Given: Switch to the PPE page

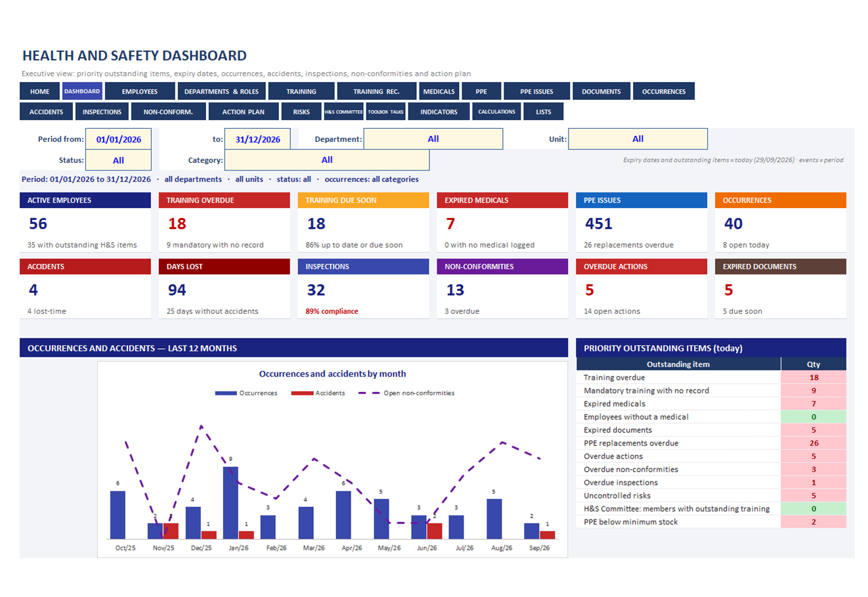Looking at the screenshot, I should pyautogui.click(x=481, y=91).
